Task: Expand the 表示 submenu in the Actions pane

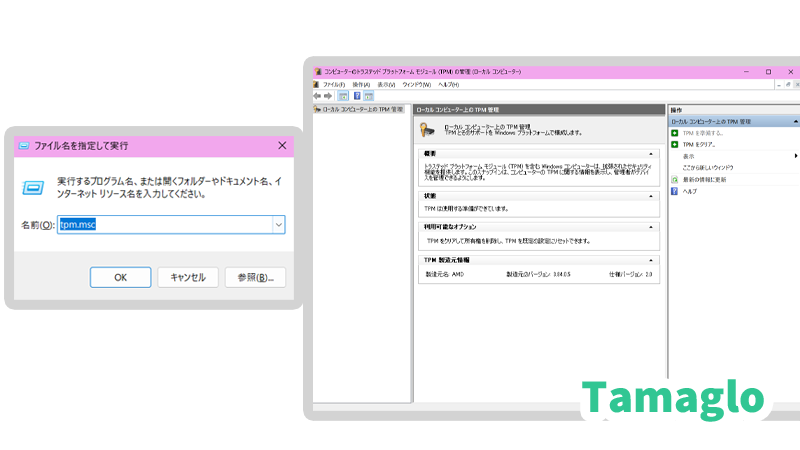Action: click(x=795, y=156)
